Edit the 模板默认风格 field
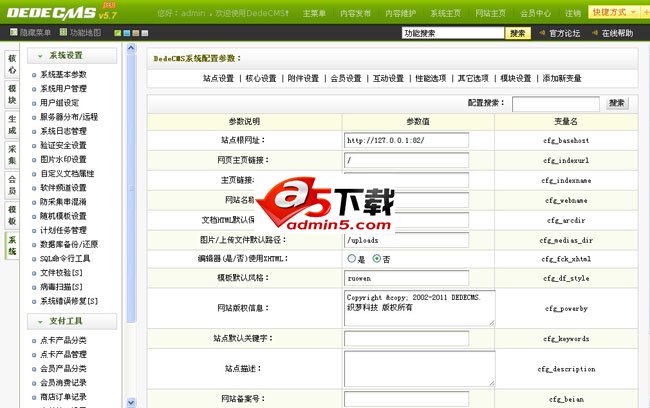650x408 pixels. click(406, 278)
